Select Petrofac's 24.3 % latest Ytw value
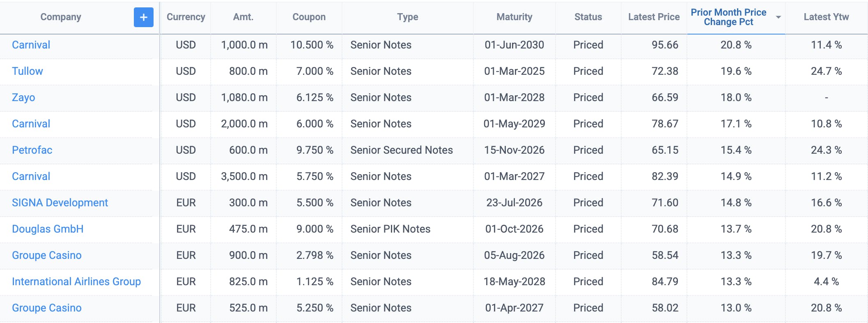868x323 pixels. point(827,150)
